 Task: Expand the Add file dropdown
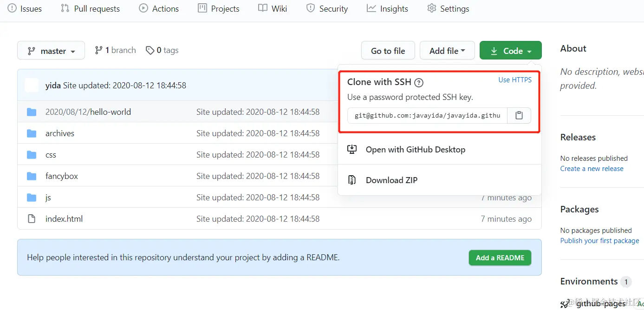tap(447, 51)
